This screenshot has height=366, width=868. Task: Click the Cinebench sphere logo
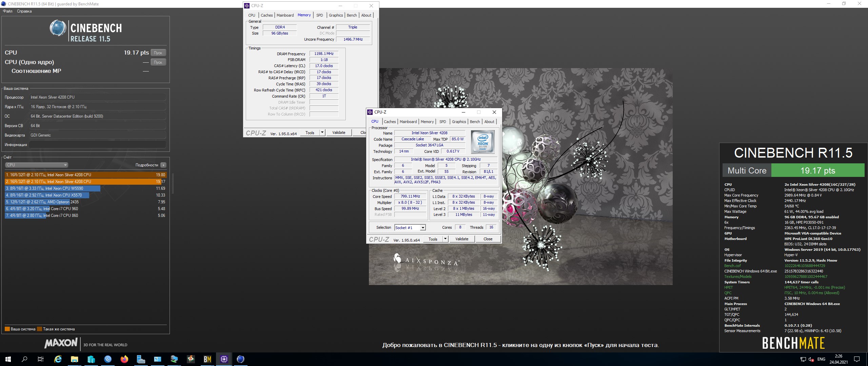pos(58,28)
